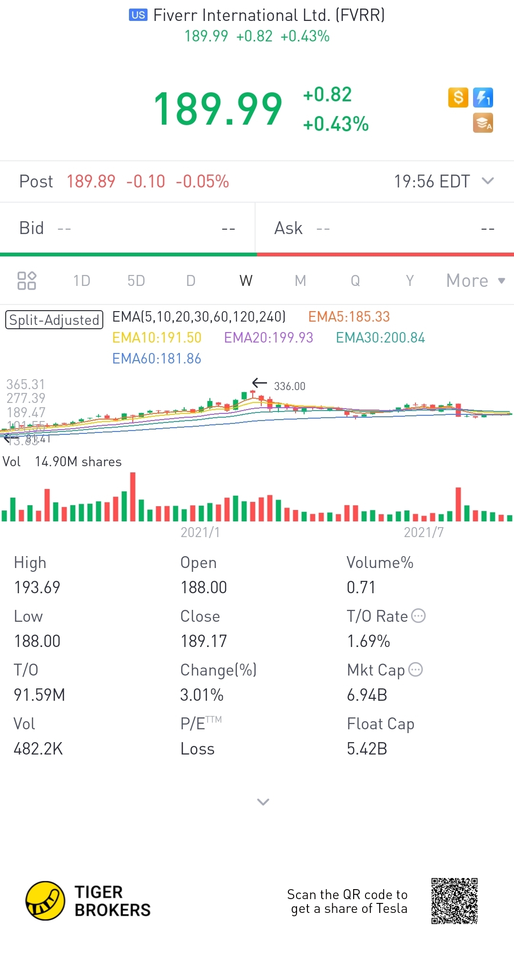514x980 pixels.
Task: Tap the Volume% 0.71 value
Action: (x=361, y=587)
